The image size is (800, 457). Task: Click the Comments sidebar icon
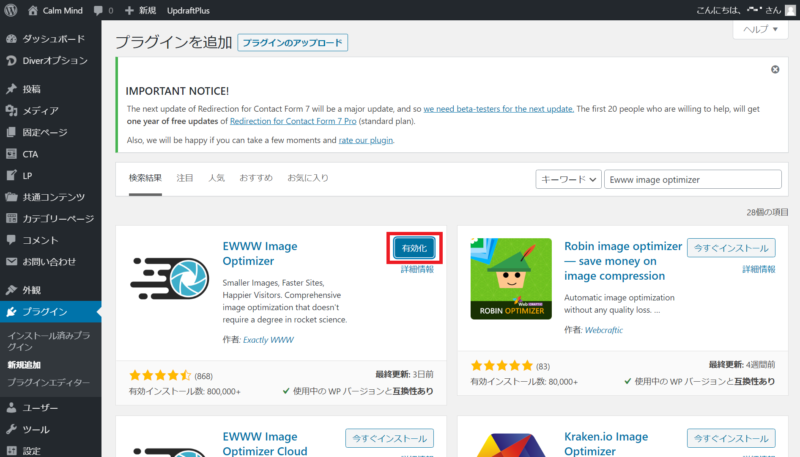11,240
